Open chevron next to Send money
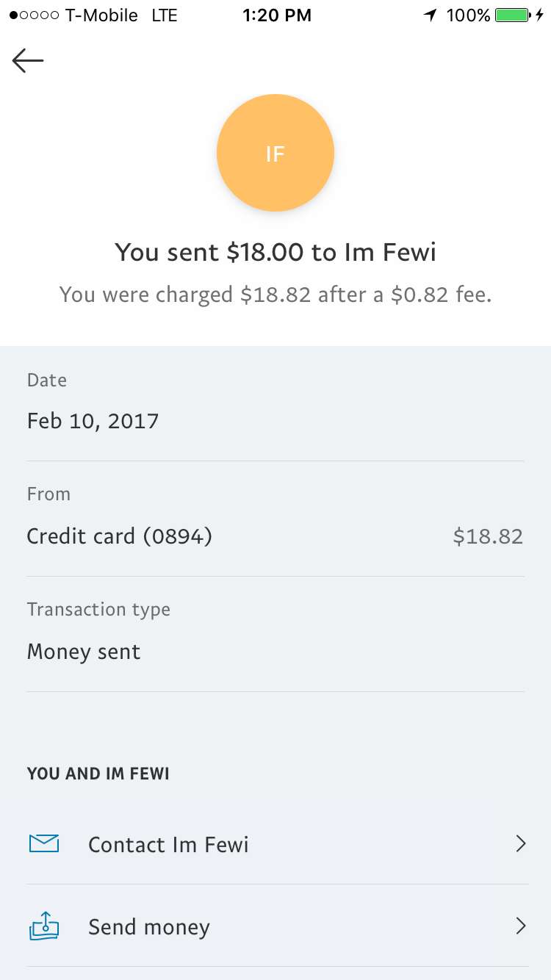 point(521,926)
